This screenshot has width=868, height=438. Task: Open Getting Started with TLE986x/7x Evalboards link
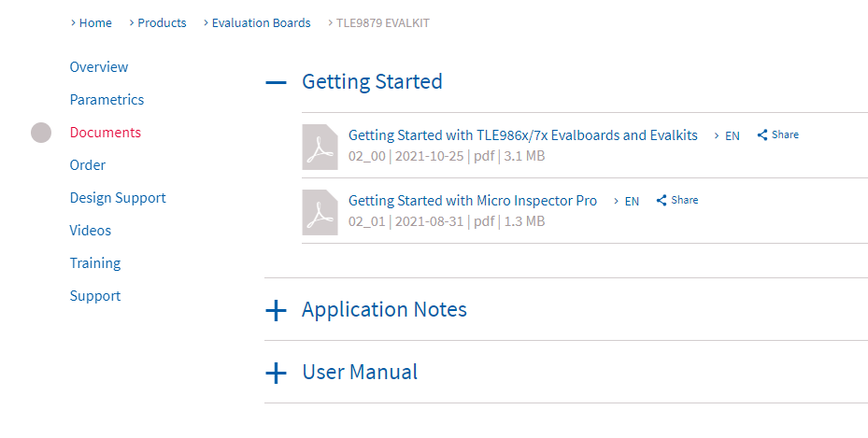click(523, 135)
